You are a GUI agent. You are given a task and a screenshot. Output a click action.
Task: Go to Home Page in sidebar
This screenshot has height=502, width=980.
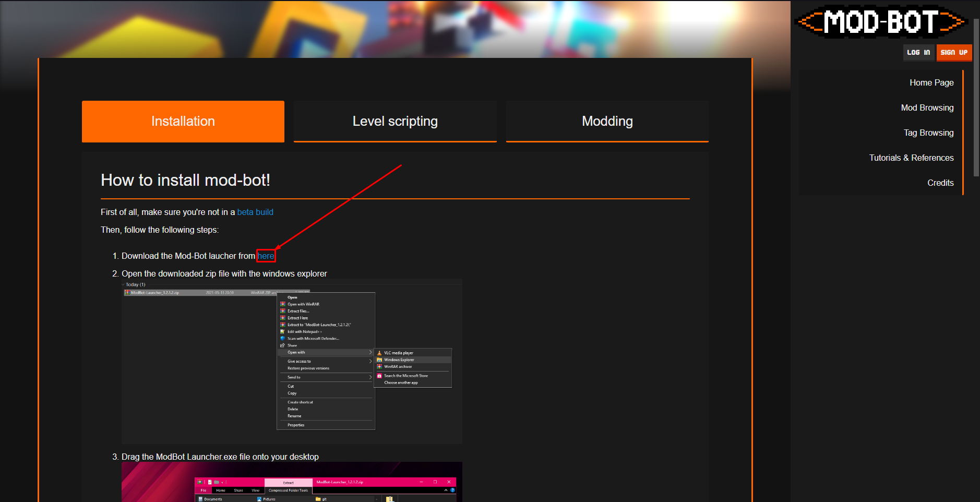pos(931,82)
